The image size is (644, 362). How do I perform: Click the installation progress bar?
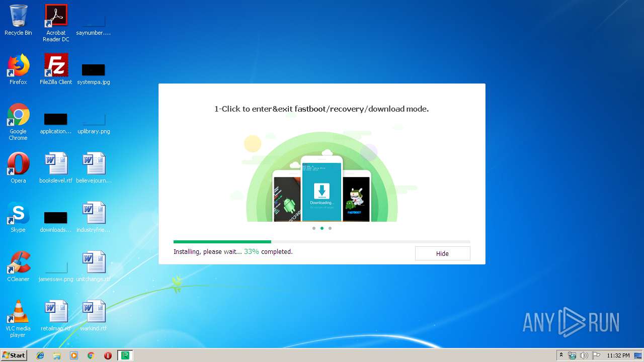(322, 242)
